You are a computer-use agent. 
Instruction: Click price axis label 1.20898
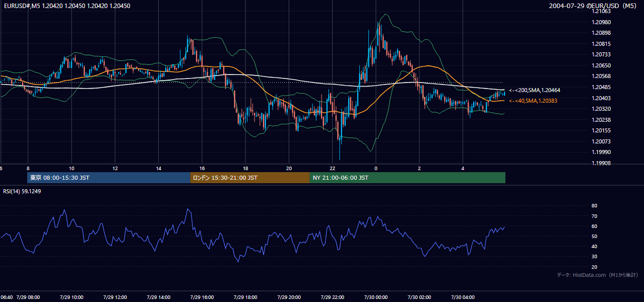(601, 33)
